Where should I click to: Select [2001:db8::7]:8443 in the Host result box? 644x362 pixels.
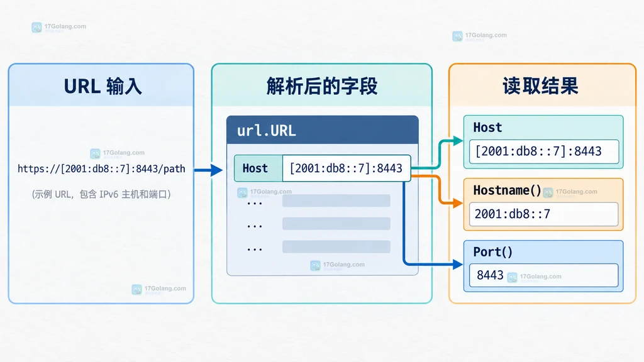(x=538, y=151)
